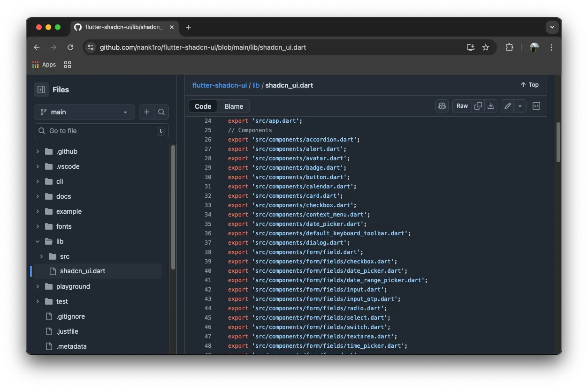View site information icon in address bar
This screenshot has width=588, height=389.
click(x=91, y=47)
